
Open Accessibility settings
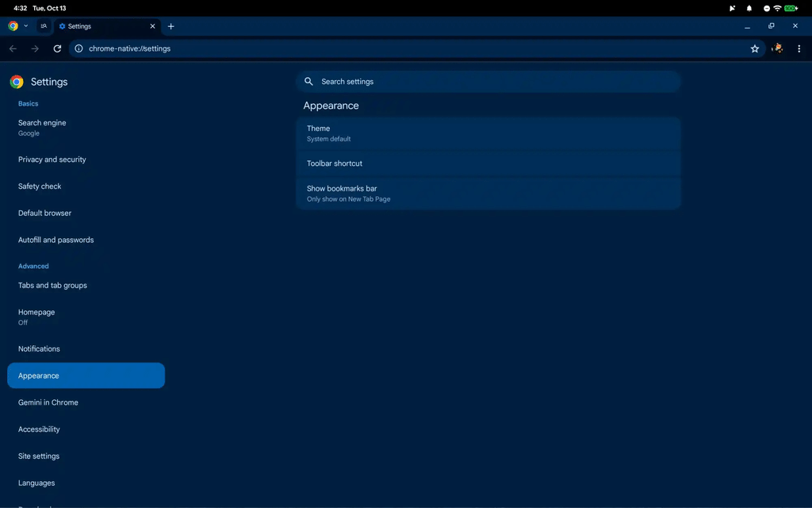pyautogui.click(x=86, y=429)
